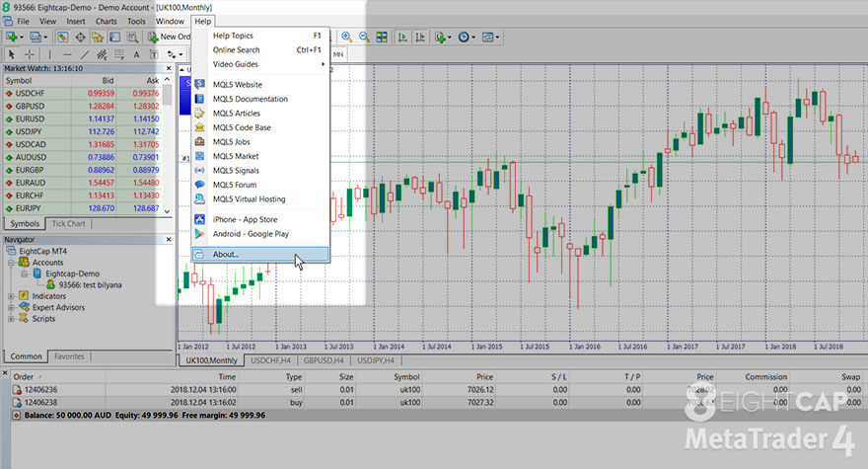Viewport: 868px width, 469px height.
Task: Click the Tile Windows icon
Action: coord(382,38)
